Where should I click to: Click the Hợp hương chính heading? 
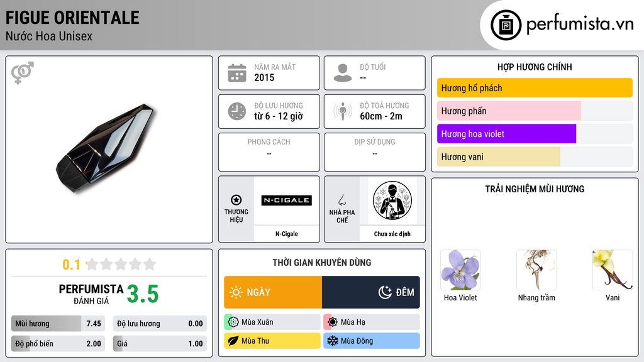[535, 67]
